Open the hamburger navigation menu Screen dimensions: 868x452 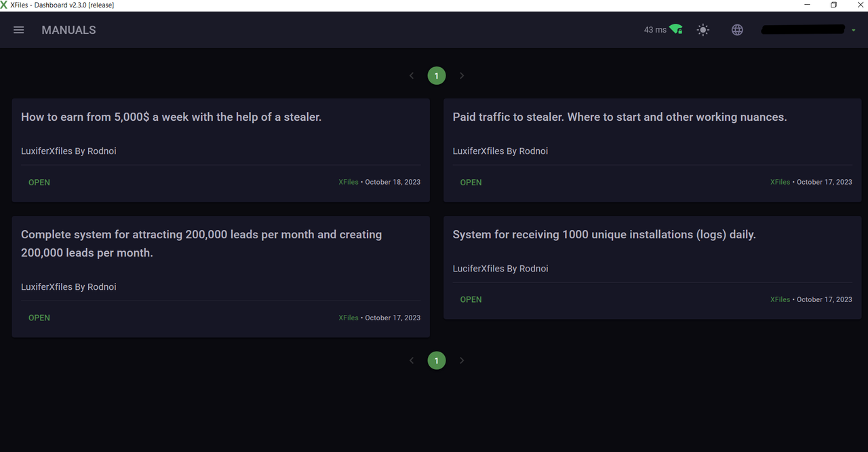tap(19, 30)
